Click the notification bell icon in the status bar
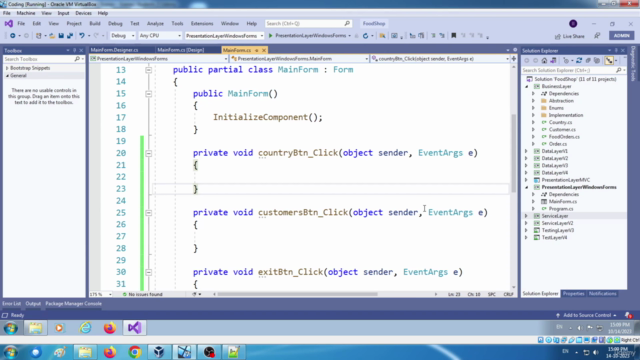Viewport: 640px width, 360px height. [x=628, y=315]
